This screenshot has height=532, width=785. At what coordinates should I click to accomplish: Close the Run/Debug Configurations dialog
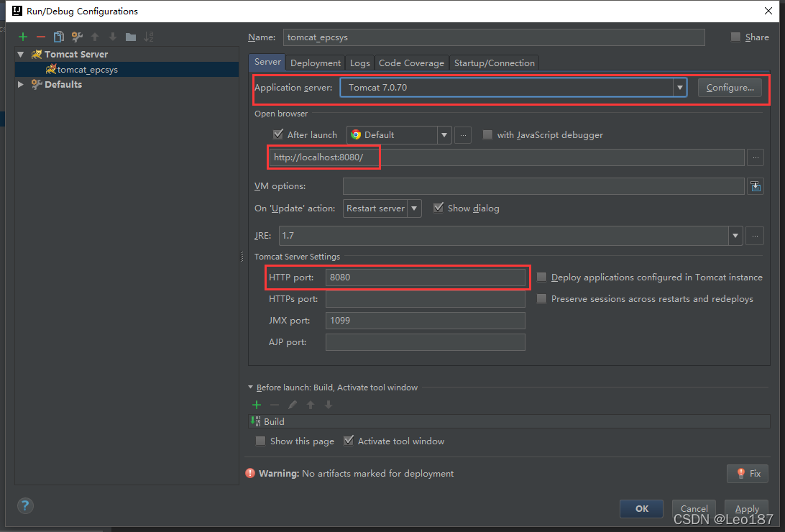[768, 11]
